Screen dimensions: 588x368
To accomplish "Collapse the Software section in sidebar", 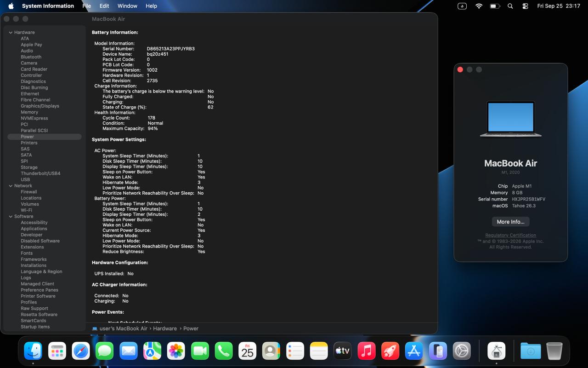I will pyautogui.click(x=11, y=217).
